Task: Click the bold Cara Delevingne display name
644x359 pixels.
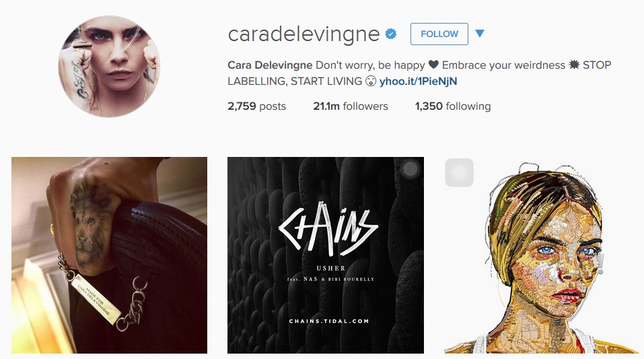Action: tap(270, 65)
